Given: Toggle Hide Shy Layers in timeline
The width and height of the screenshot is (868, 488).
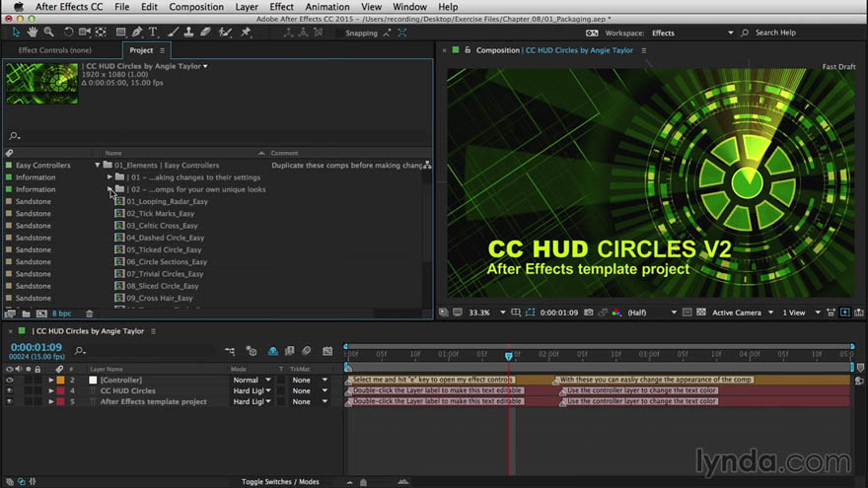Looking at the screenshot, I should pos(273,351).
